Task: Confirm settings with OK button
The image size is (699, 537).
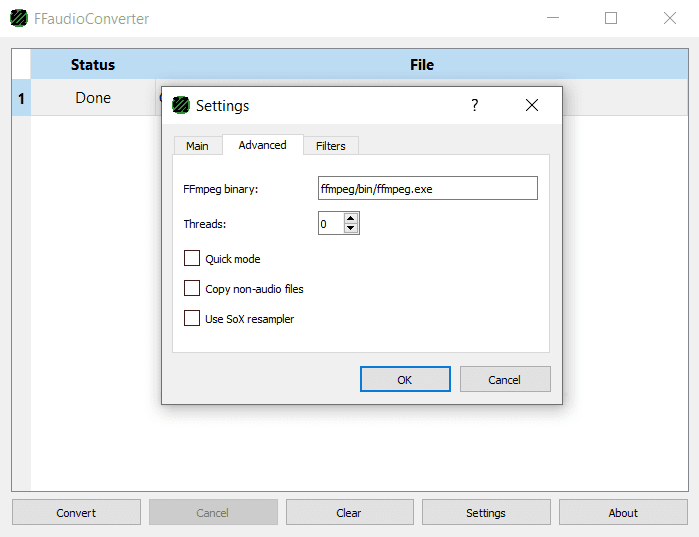Action: 404,379
